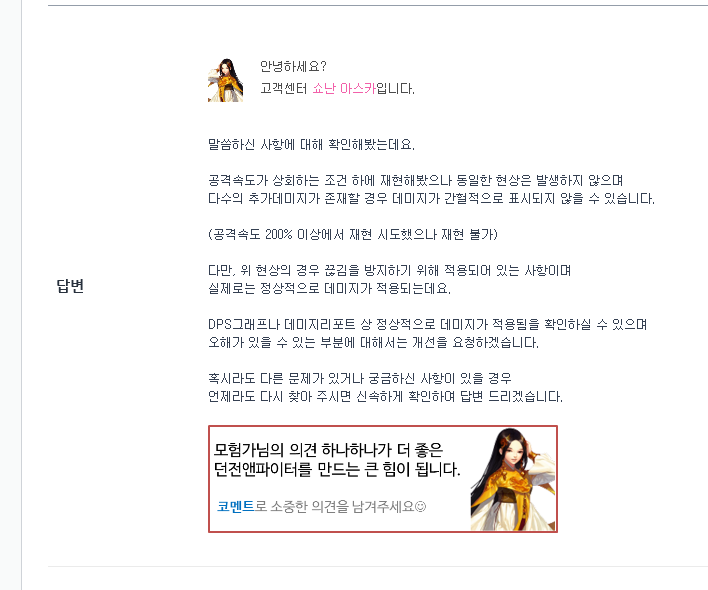708x590 pixels.
Task: Click the 안녕하세요? greeting text
Action: coord(293,67)
